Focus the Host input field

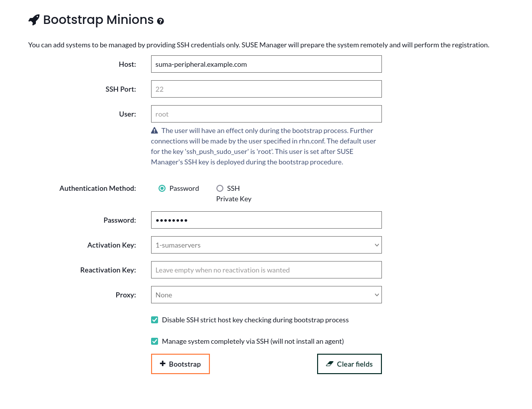[x=266, y=64]
